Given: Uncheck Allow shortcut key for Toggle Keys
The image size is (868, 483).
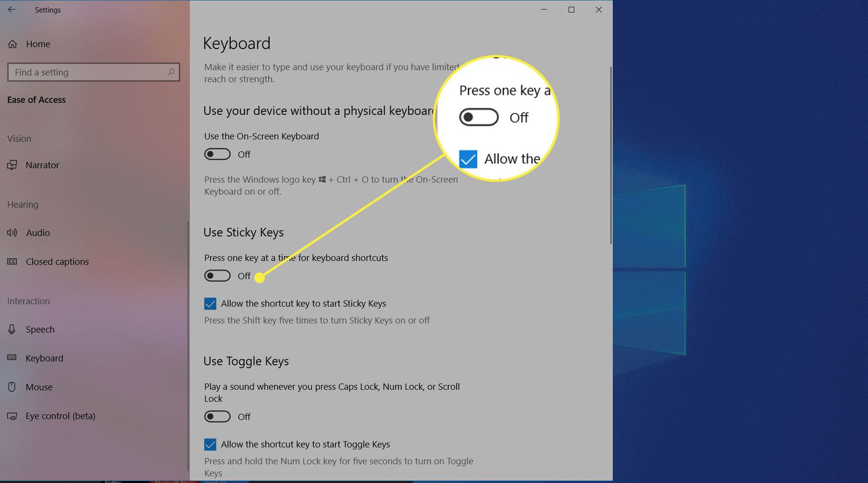Looking at the screenshot, I should (210, 444).
